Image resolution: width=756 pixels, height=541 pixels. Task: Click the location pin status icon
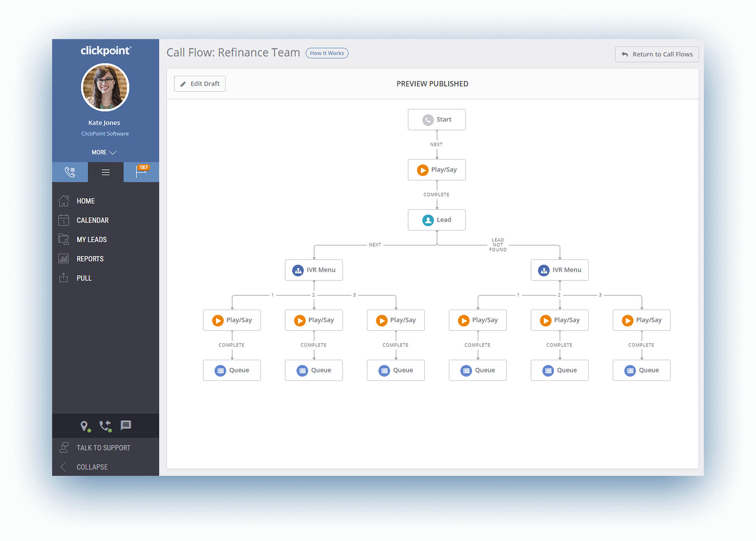point(84,426)
